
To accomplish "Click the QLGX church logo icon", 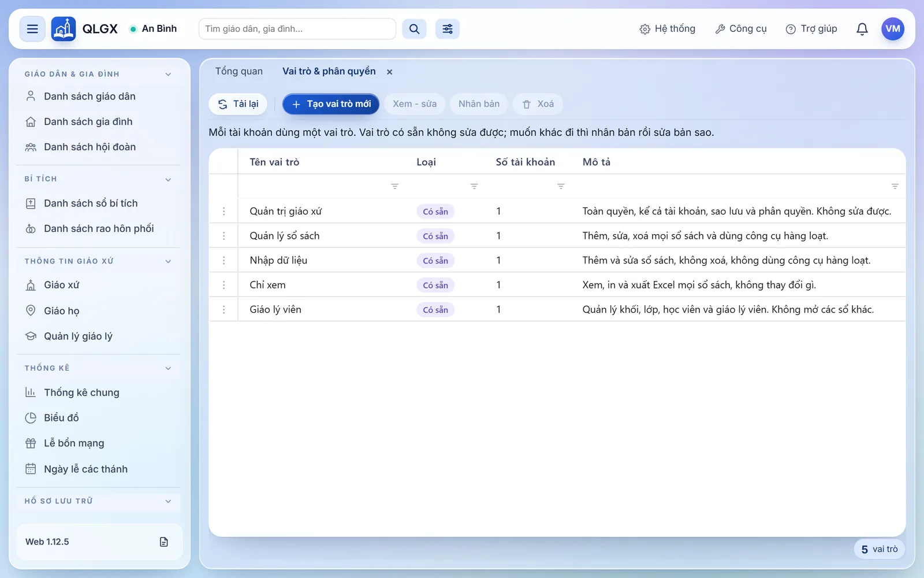I will tap(64, 29).
